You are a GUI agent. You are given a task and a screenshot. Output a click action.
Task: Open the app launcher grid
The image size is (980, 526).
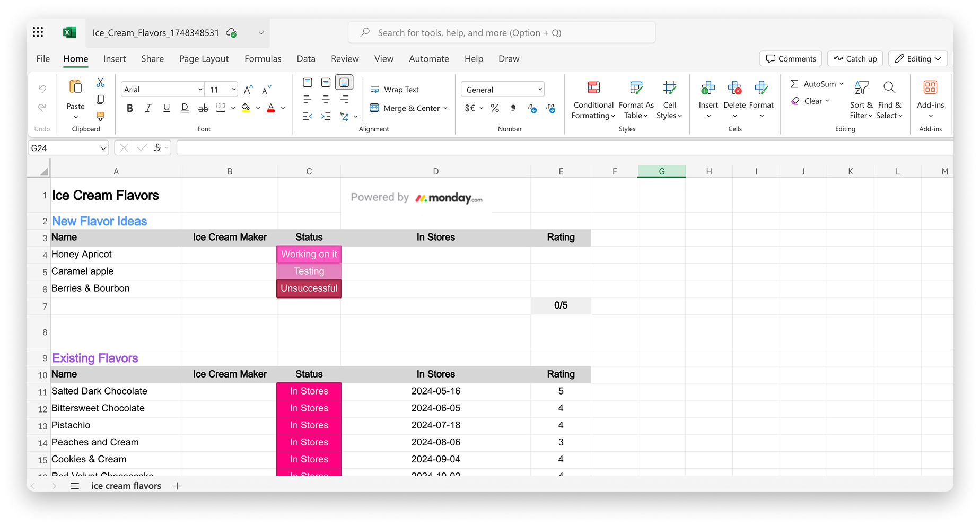pyautogui.click(x=38, y=32)
